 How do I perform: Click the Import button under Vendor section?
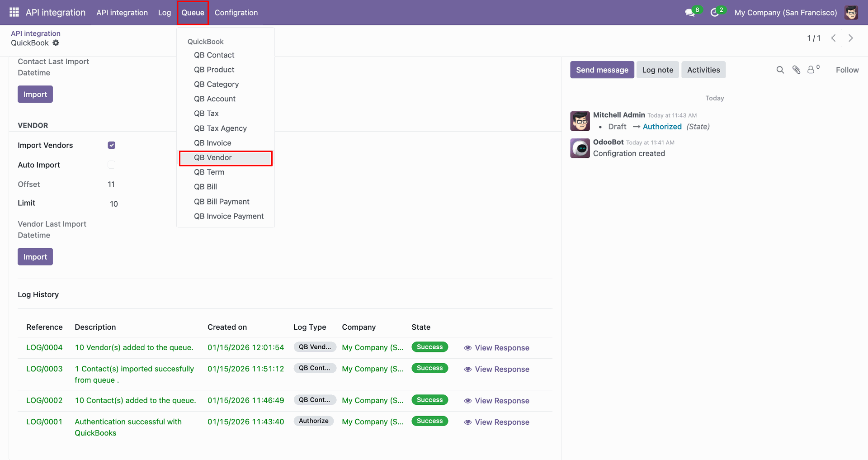35,256
